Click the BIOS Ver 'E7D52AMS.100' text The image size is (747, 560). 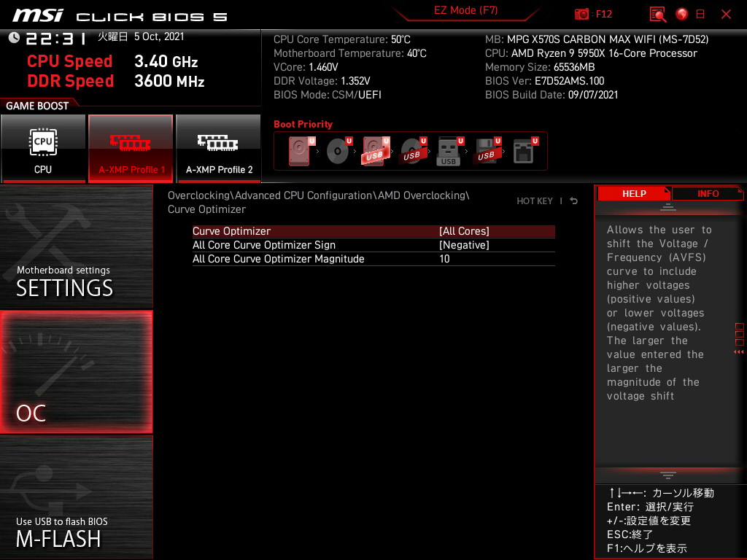569,81
